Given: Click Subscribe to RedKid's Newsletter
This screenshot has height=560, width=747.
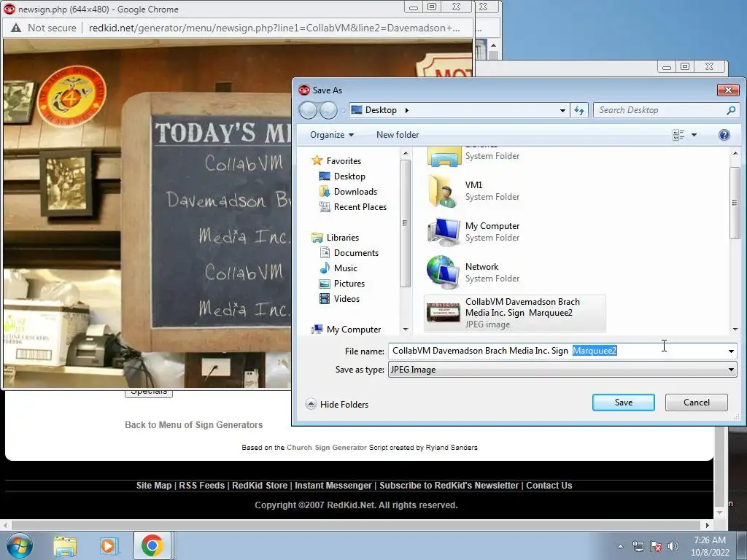Looking at the screenshot, I should click(x=449, y=485).
